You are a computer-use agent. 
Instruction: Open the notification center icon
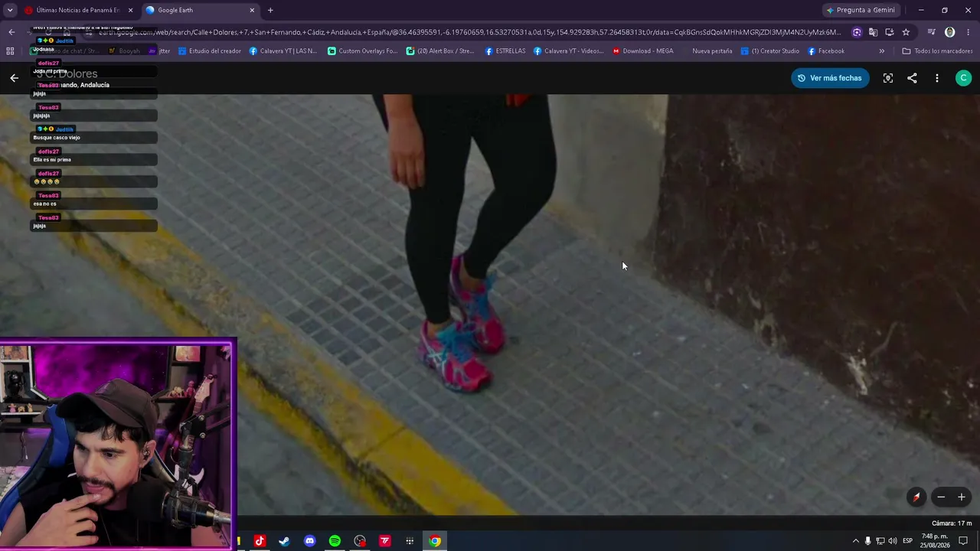tap(963, 541)
